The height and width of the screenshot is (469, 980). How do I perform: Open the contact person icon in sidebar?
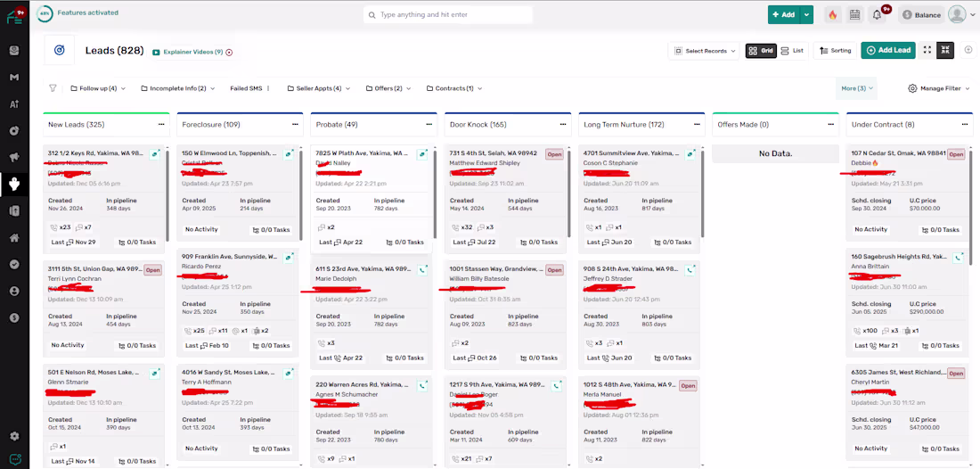coord(14,292)
